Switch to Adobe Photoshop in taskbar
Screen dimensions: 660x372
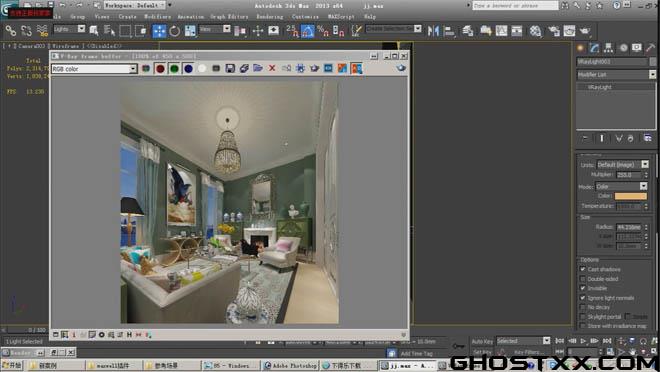click(290, 365)
